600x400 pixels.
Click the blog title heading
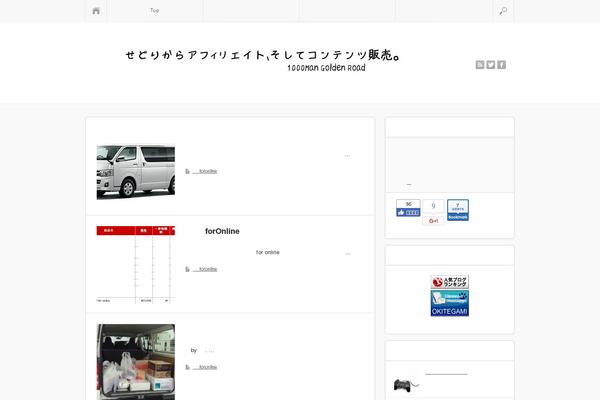tap(263, 55)
